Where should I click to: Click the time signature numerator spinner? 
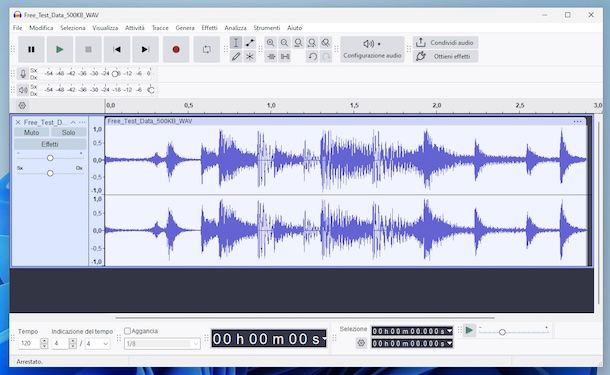(x=72, y=343)
